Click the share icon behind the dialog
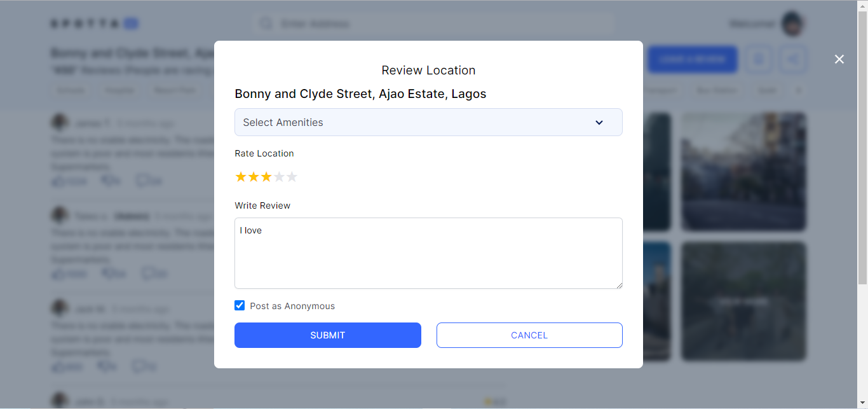868x409 pixels. pyautogui.click(x=793, y=59)
